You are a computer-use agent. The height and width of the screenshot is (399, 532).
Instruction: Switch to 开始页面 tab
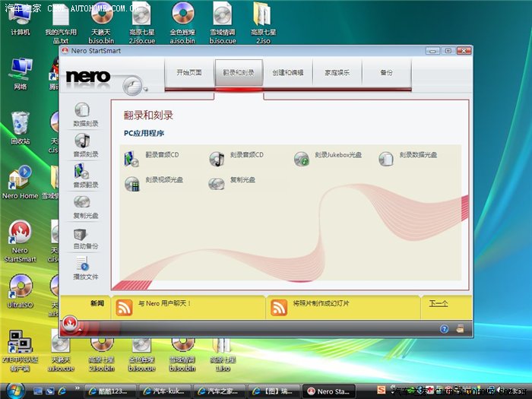point(189,73)
